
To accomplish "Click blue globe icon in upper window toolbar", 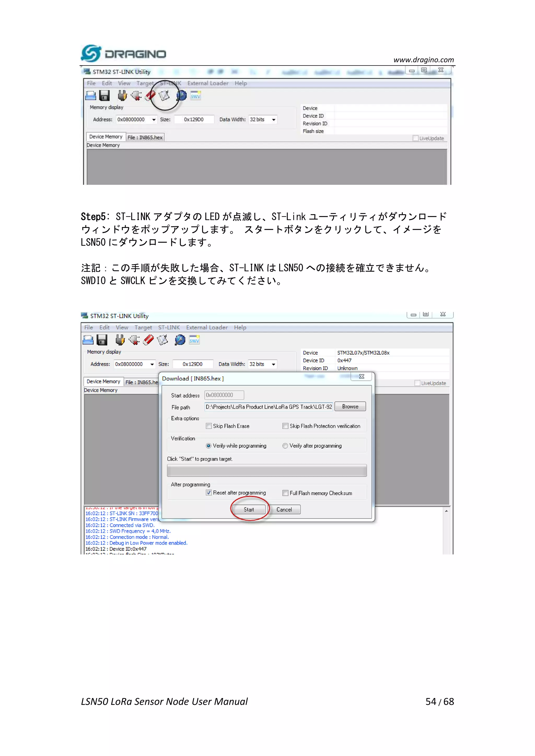I will pos(181,96).
